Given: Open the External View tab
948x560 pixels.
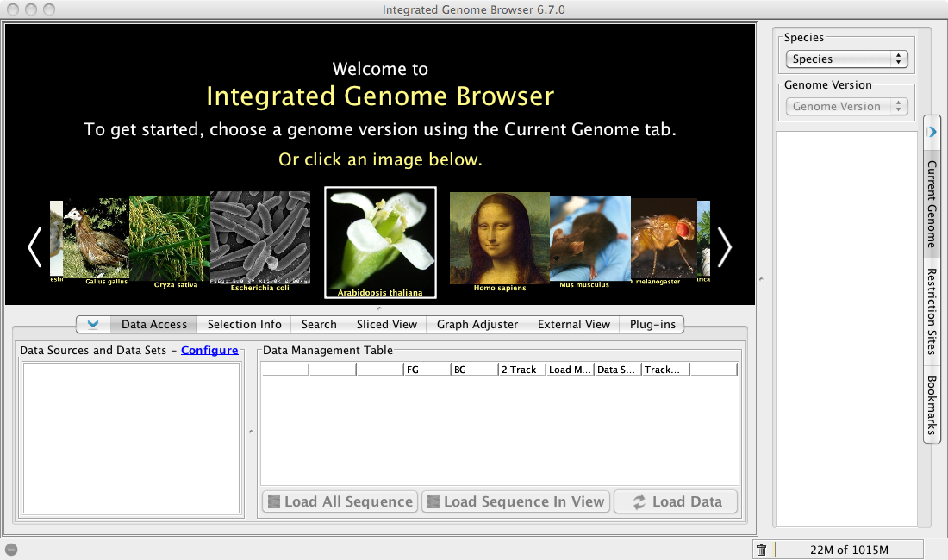Looking at the screenshot, I should click(x=574, y=325).
